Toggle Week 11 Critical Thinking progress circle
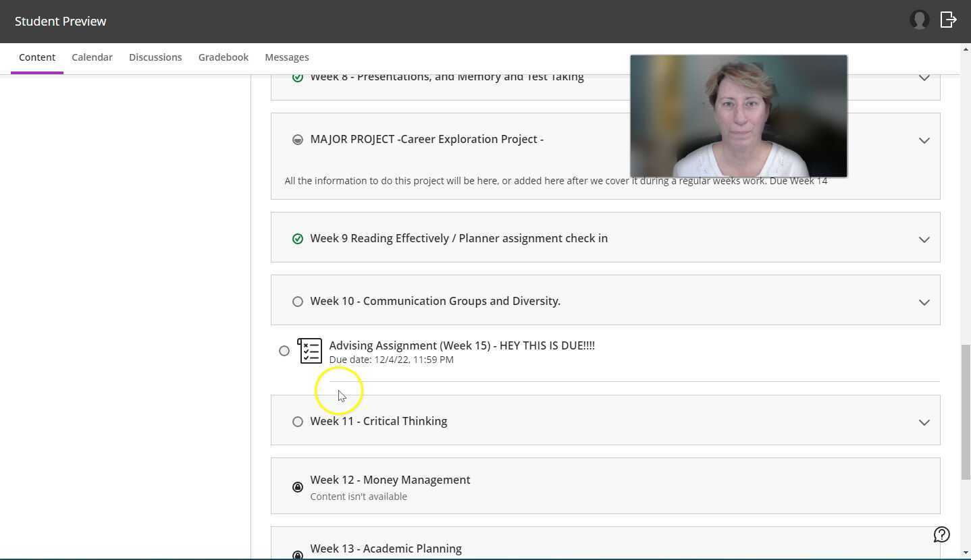The image size is (971, 560). 298,422
